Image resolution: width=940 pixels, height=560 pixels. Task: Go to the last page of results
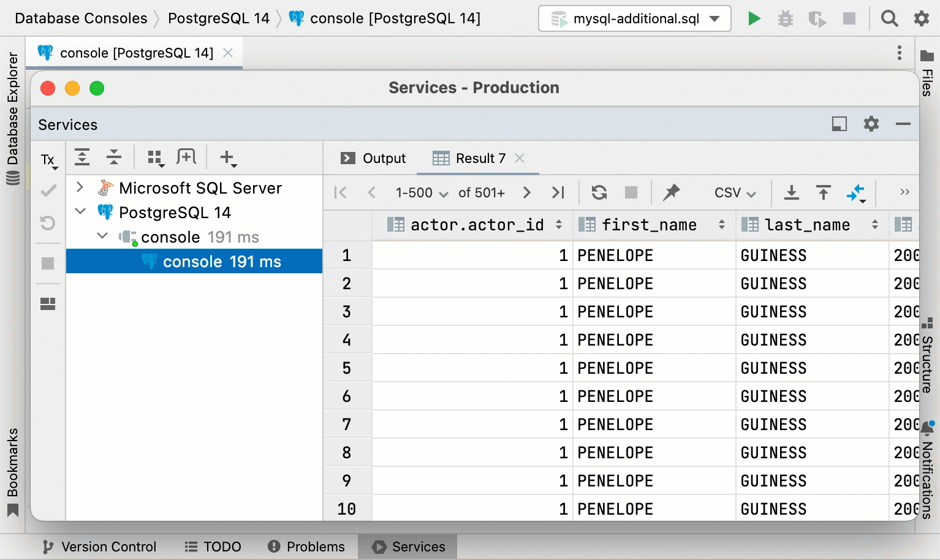558,192
